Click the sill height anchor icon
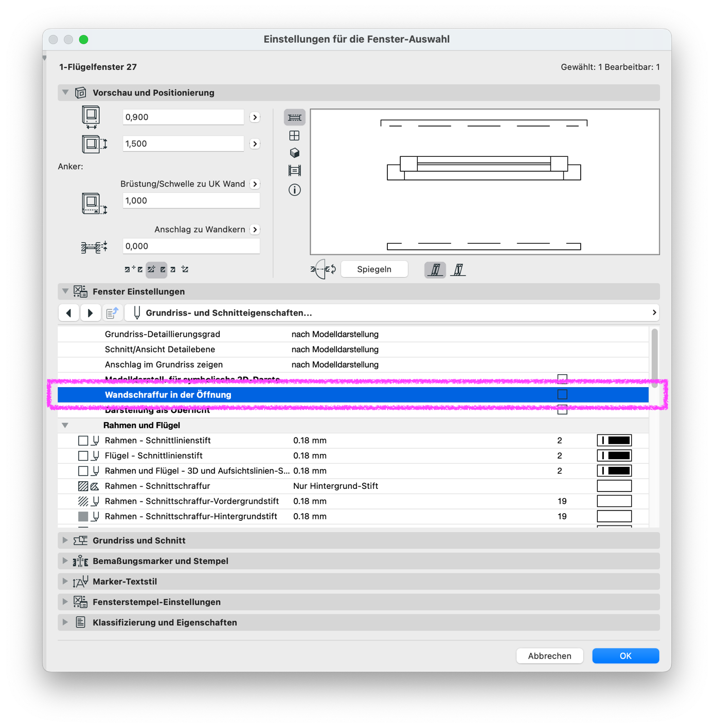 94,204
